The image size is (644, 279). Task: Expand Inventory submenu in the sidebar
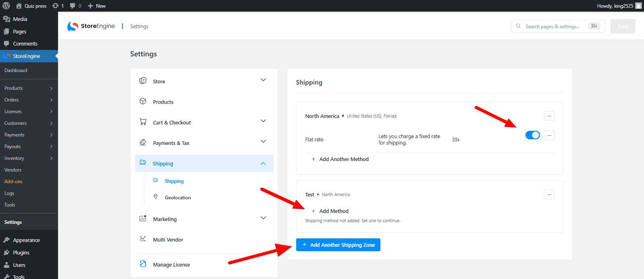(29, 158)
